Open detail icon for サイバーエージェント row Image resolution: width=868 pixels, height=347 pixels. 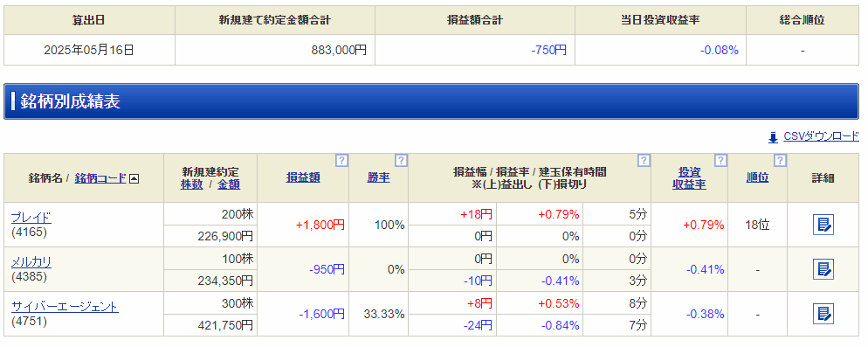(823, 314)
